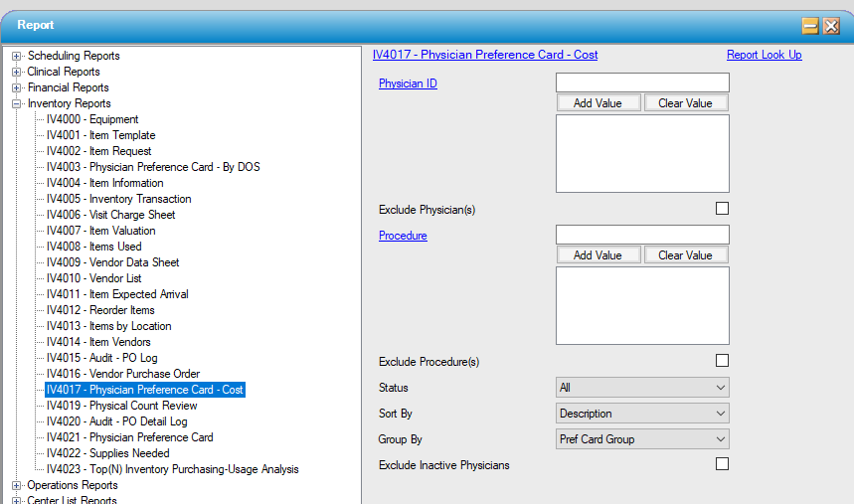Select IV4012 - Reorder Items report

pos(100,310)
